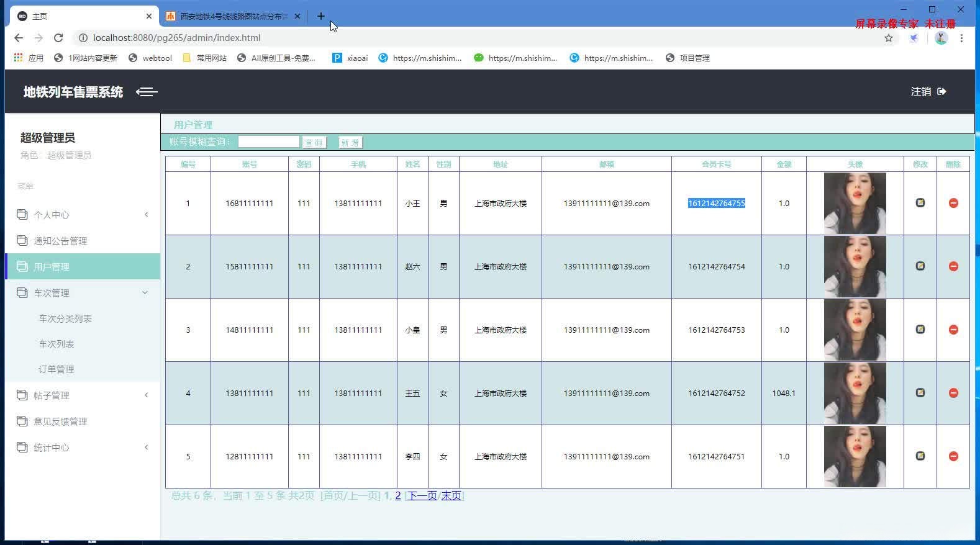The image size is (980, 545).
Task: Open the 应用 apps bookmark shortcut
Action: coord(29,58)
